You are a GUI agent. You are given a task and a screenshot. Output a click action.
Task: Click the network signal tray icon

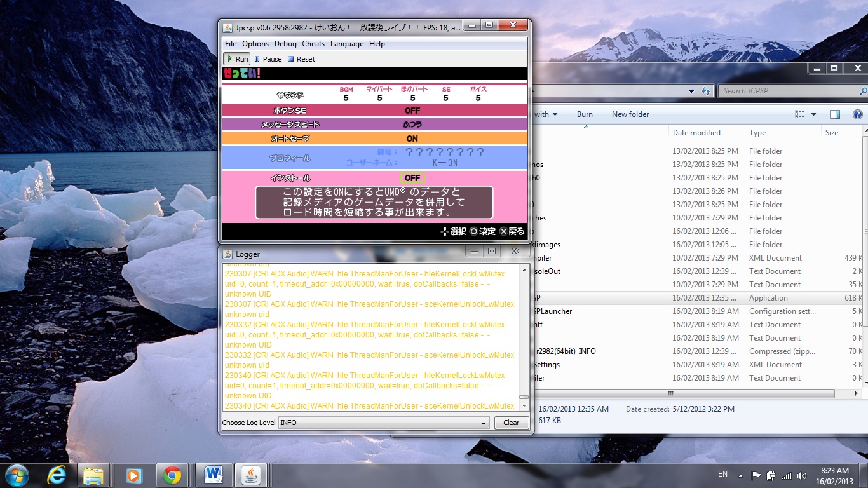(x=787, y=475)
